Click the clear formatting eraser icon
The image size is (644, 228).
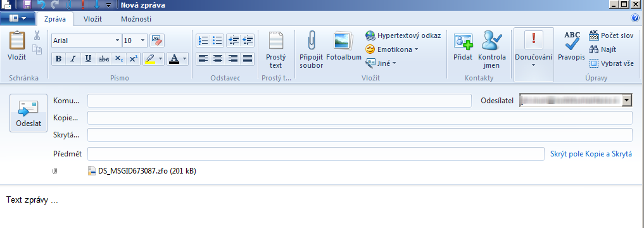pyautogui.click(x=157, y=41)
